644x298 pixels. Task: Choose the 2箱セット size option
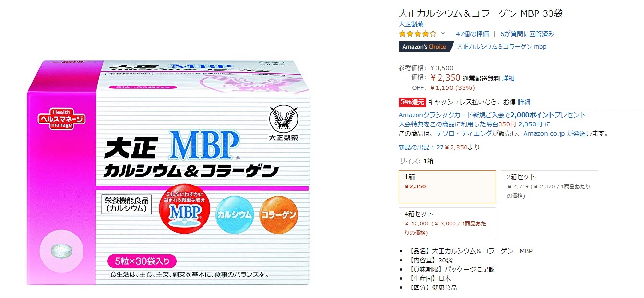[x=549, y=186]
